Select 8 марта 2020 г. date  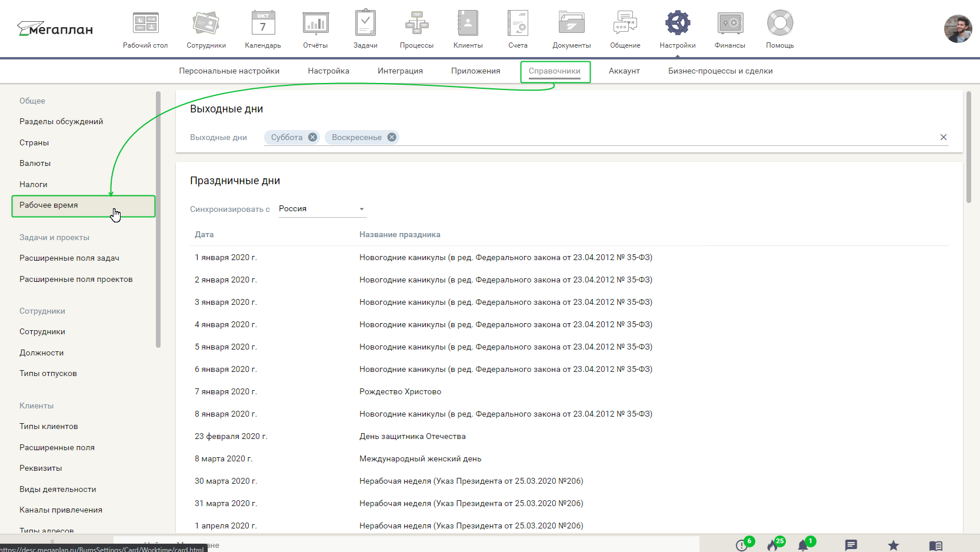(224, 459)
